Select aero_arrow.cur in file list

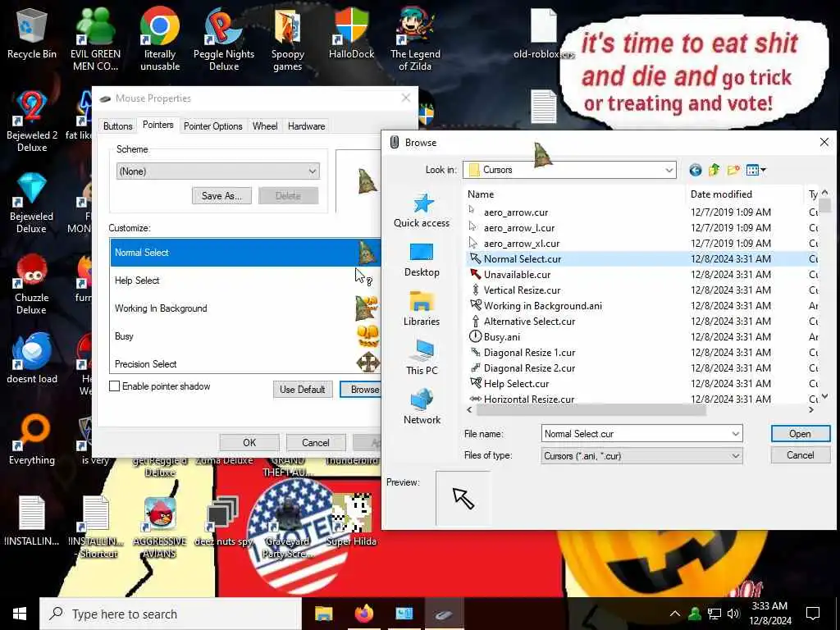tap(516, 212)
